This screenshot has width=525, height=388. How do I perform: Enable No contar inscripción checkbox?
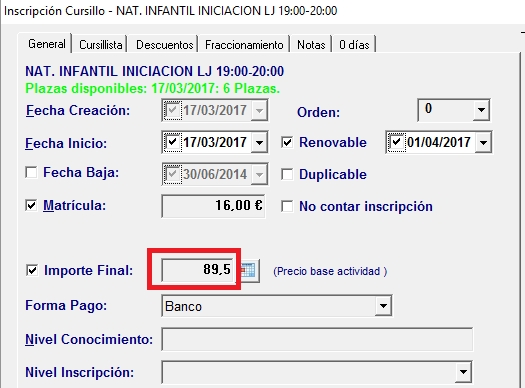(287, 206)
